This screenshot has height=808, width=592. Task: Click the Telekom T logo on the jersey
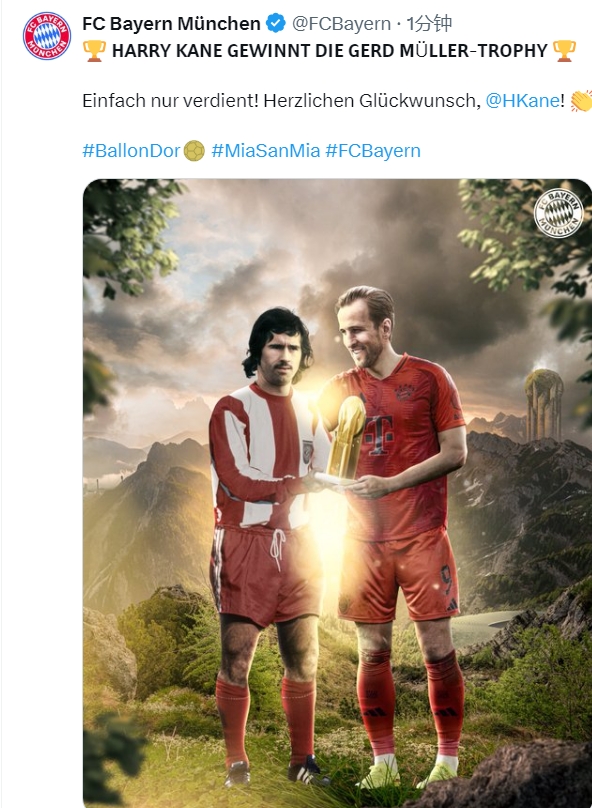tap(379, 434)
